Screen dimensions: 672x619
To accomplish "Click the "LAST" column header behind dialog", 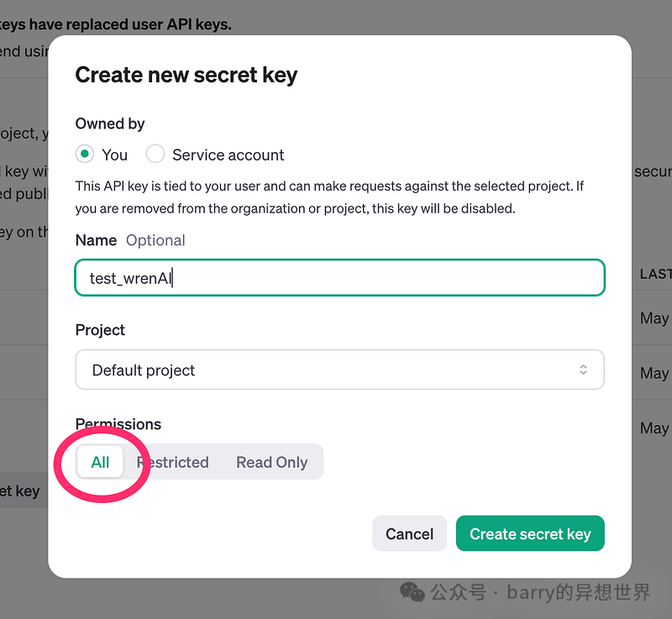I will coord(655,274).
